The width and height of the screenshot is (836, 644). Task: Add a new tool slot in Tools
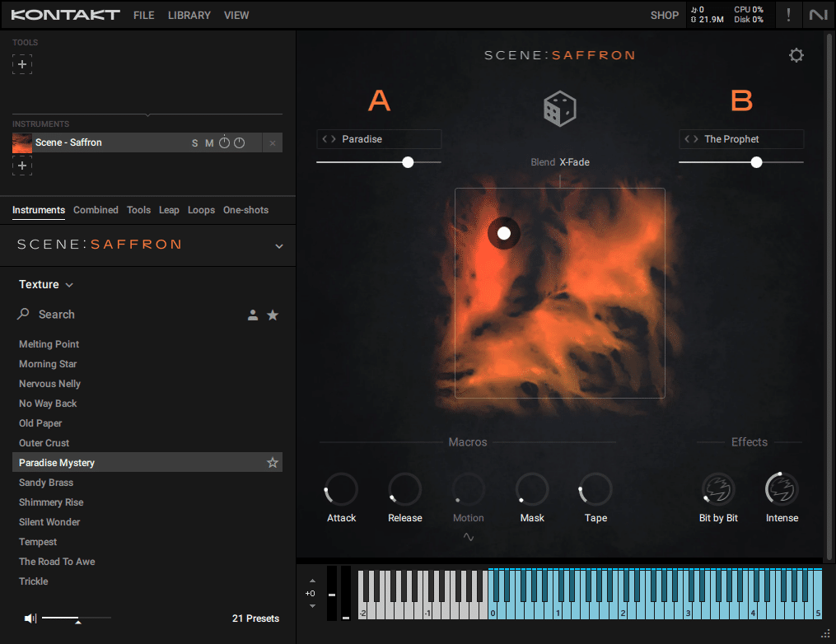point(22,64)
